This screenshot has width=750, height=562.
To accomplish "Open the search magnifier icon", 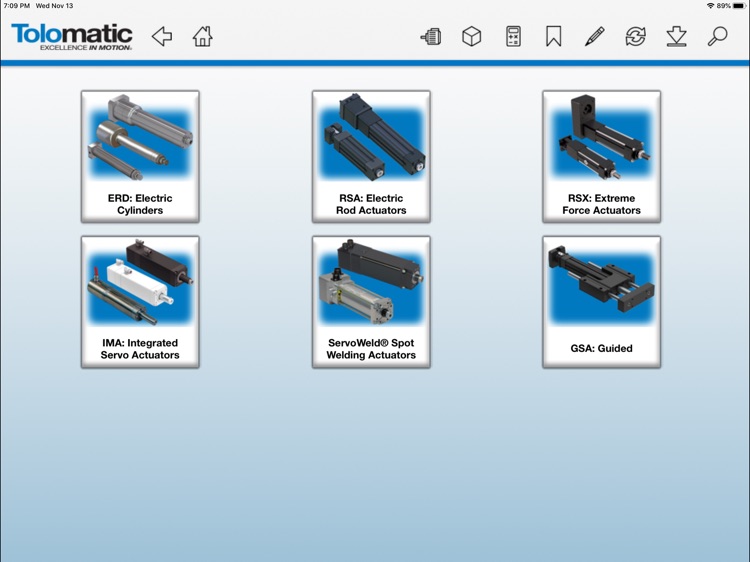I will (717, 36).
